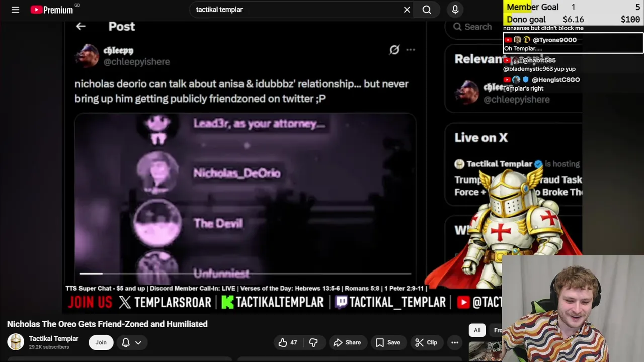
Task: Dislike the video with thumbs down
Action: click(x=313, y=342)
